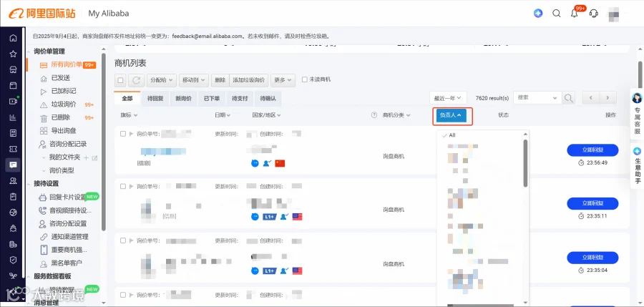Go to next page arrow button
Viewport: 644px width, 307px height.
[x=608, y=98]
